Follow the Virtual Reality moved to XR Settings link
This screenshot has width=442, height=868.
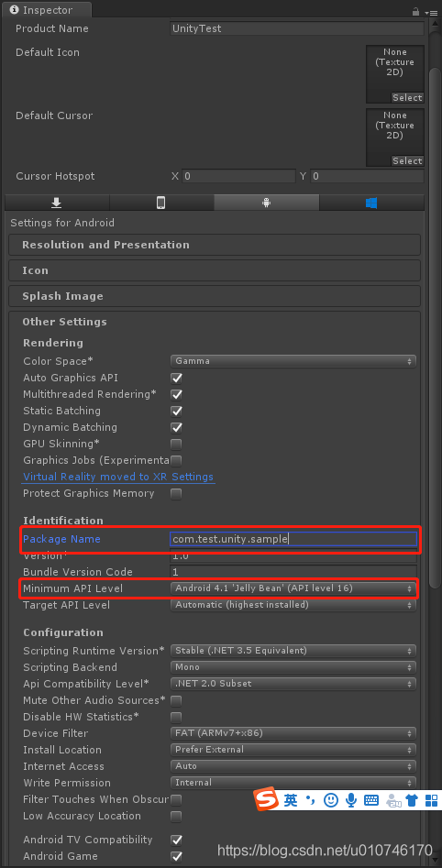coord(118,477)
